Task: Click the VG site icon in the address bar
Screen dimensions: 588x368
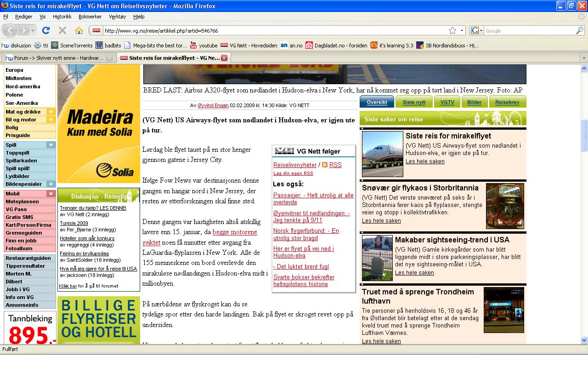Action: pyautogui.click(x=96, y=31)
